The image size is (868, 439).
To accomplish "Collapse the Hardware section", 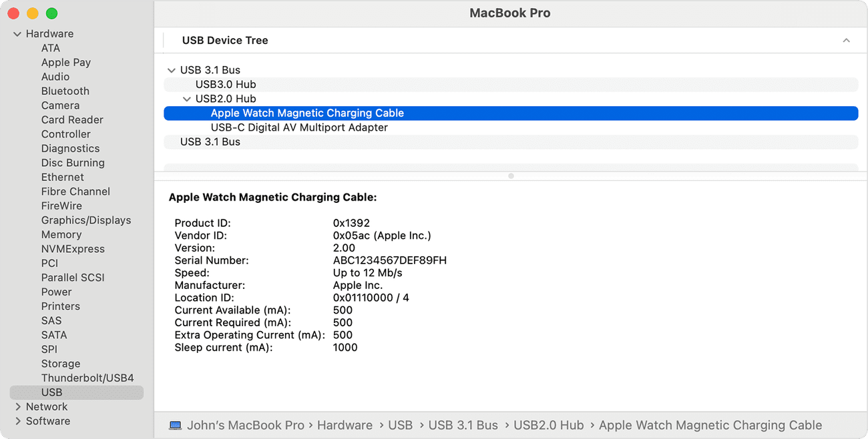I will pyautogui.click(x=17, y=33).
